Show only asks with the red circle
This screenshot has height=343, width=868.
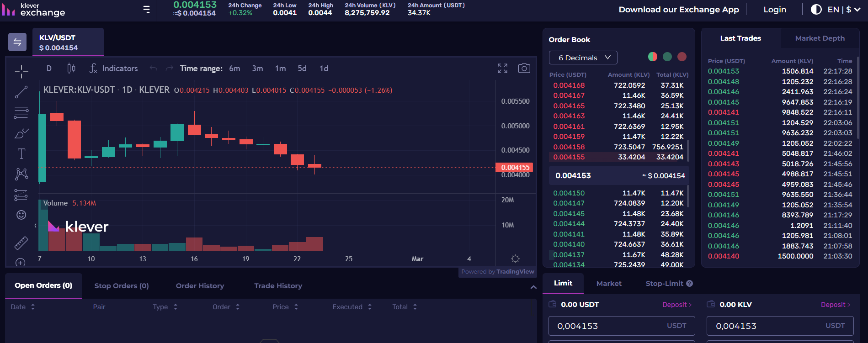pyautogui.click(x=682, y=57)
